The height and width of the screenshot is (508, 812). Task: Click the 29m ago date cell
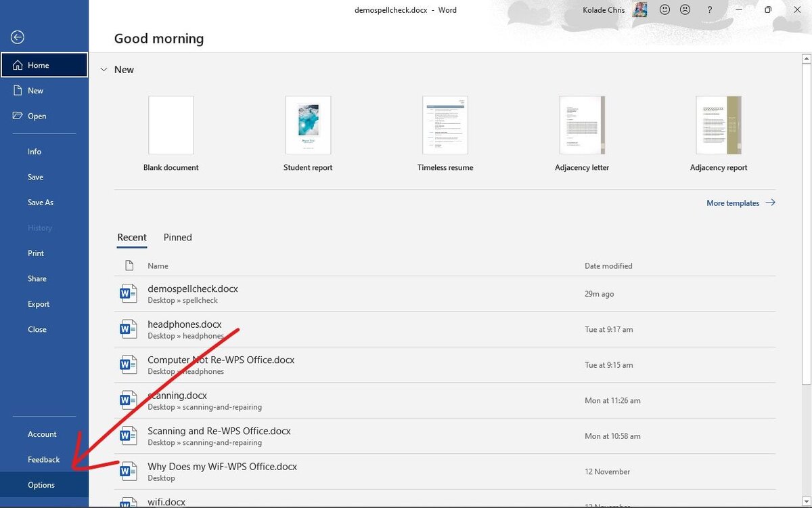(600, 294)
